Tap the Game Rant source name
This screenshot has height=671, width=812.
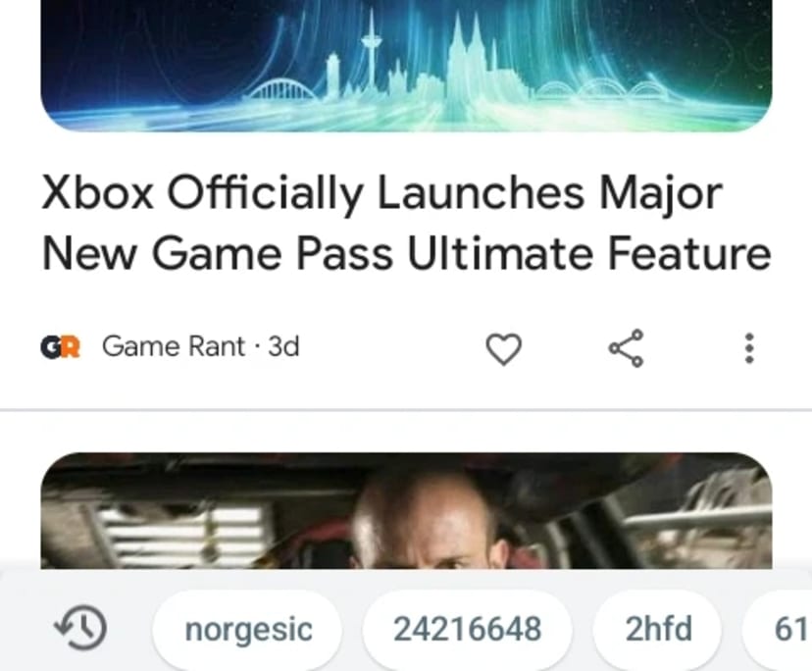tap(173, 346)
